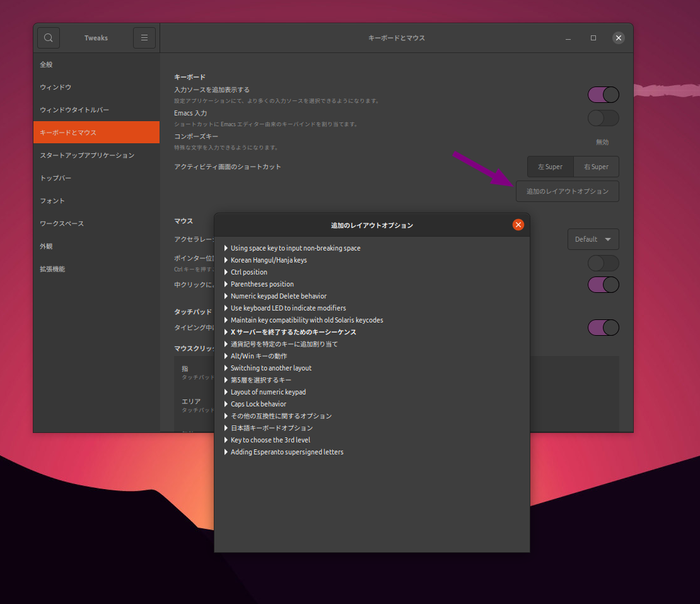Open ウィンドウ in the sidebar
Viewport: 700px width, 604px height.
pos(96,87)
